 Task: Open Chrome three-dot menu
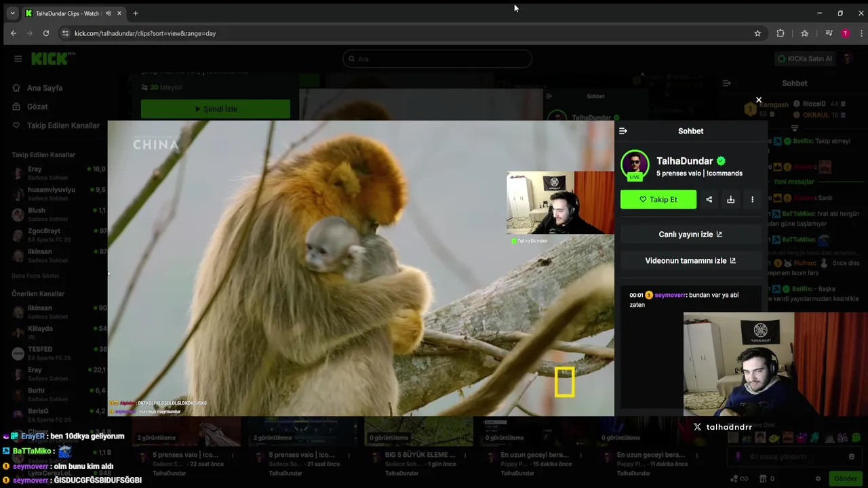(862, 33)
